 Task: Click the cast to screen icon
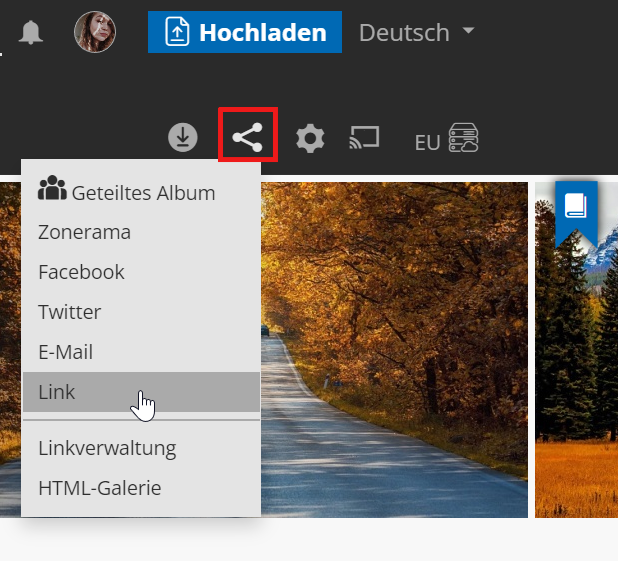coord(364,138)
